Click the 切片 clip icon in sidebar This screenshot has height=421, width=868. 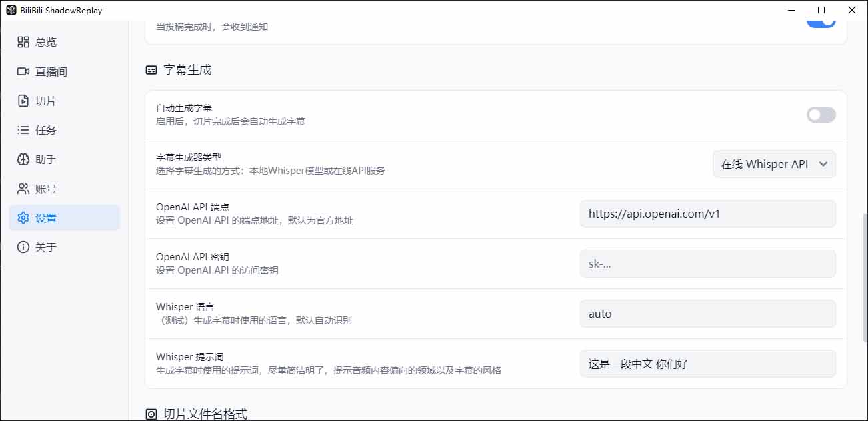[23, 101]
